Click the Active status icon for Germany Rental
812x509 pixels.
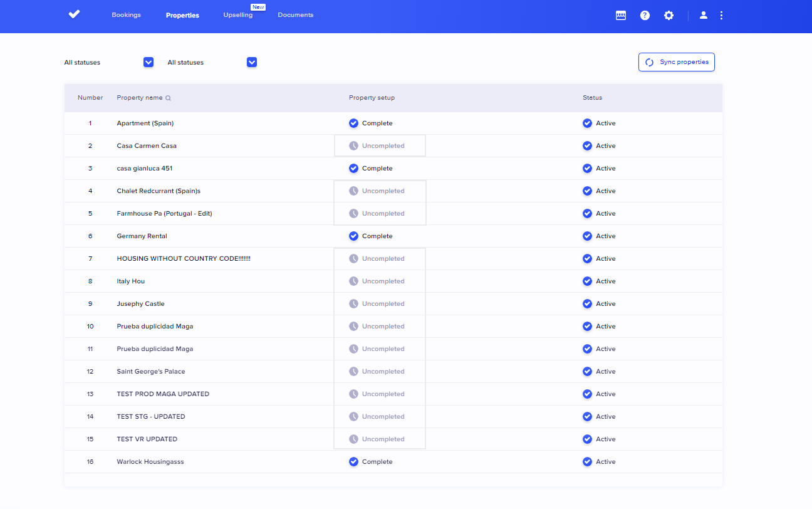(x=587, y=236)
